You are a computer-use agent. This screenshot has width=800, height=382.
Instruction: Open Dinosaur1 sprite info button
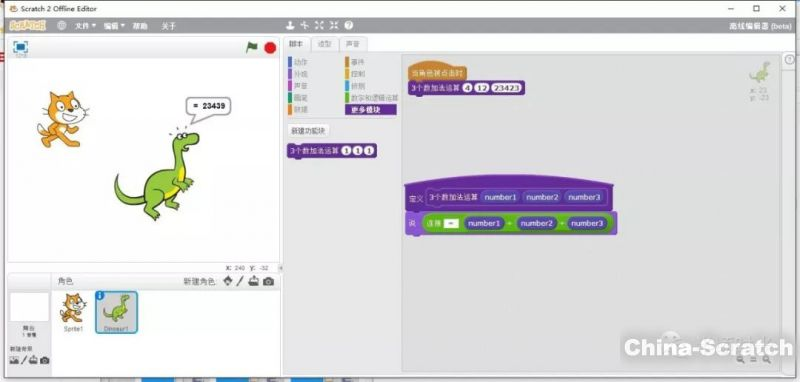pos(100,296)
